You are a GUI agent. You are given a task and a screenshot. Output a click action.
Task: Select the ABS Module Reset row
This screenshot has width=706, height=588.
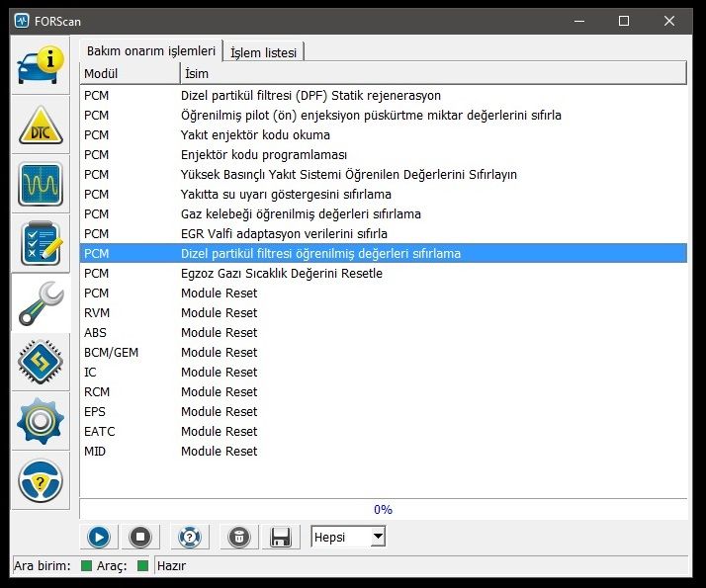point(384,332)
